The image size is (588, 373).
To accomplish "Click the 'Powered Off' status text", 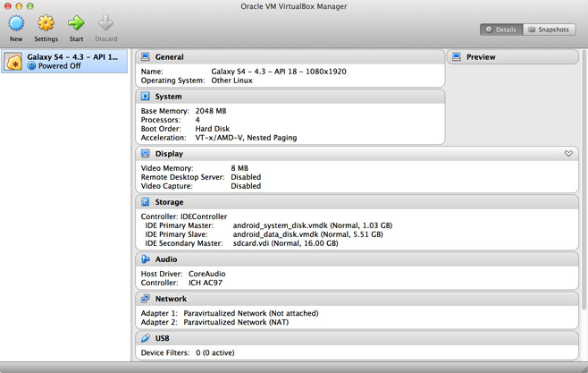I will (59, 66).
